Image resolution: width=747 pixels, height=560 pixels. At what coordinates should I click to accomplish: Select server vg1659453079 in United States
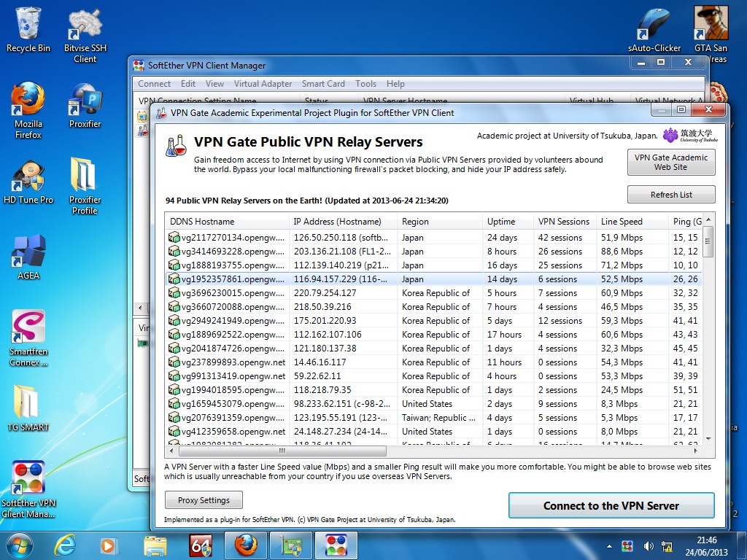(433, 403)
